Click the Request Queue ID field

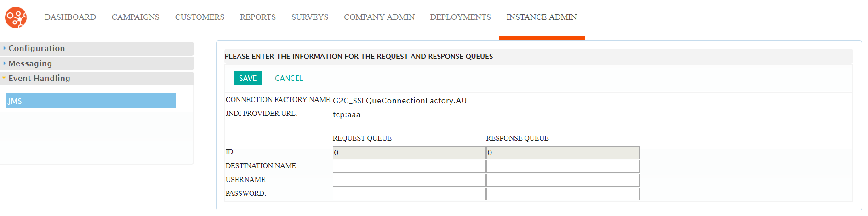point(409,153)
